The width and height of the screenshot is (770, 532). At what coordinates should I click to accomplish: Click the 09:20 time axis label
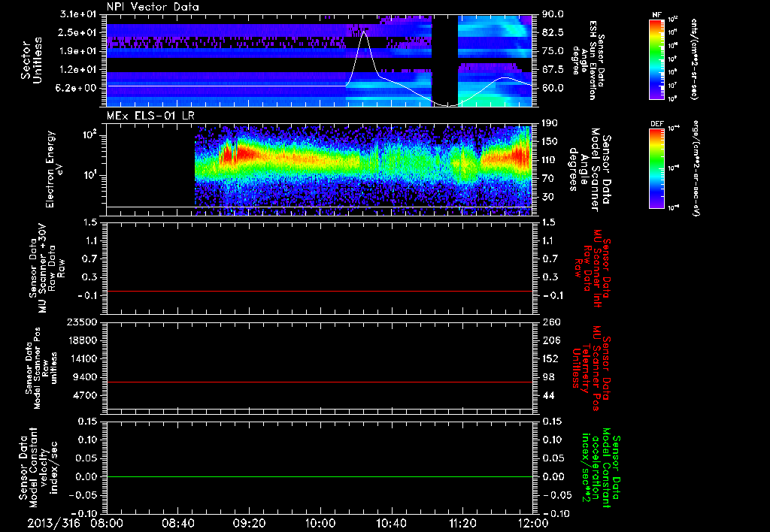coord(249,523)
